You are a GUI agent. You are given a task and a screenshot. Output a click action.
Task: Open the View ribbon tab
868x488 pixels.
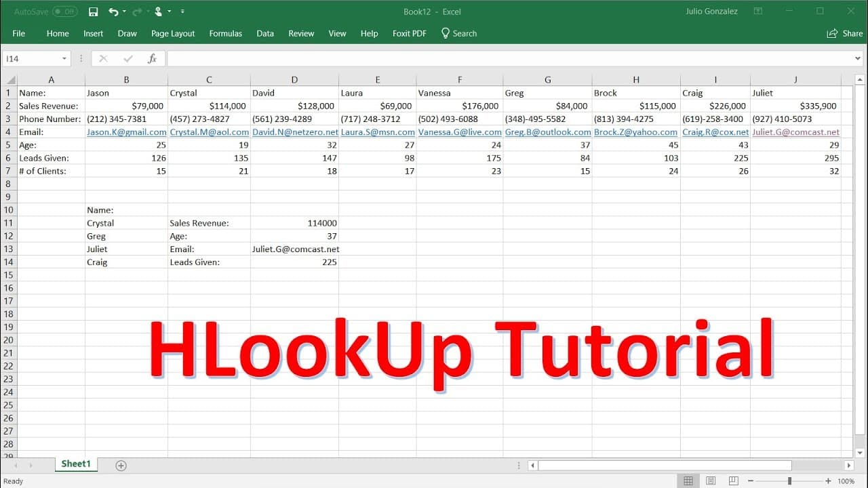point(337,33)
